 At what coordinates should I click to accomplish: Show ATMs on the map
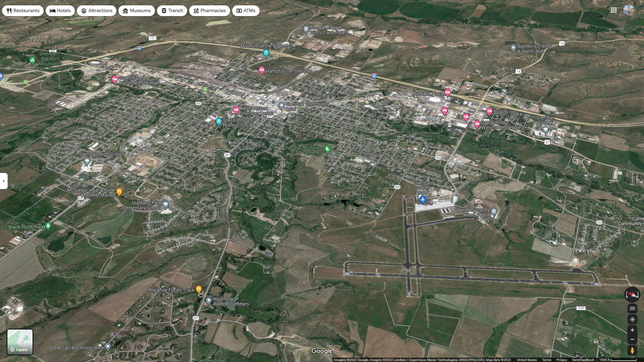[x=246, y=11]
